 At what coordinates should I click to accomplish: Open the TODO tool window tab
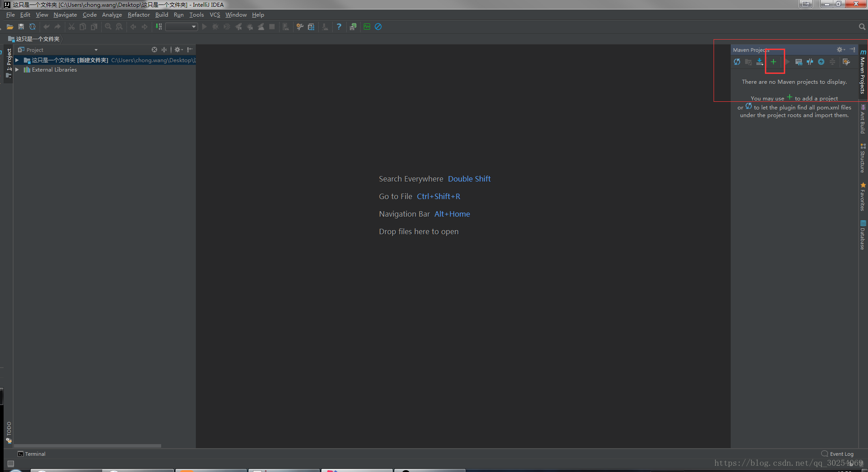click(x=9, y=432)
